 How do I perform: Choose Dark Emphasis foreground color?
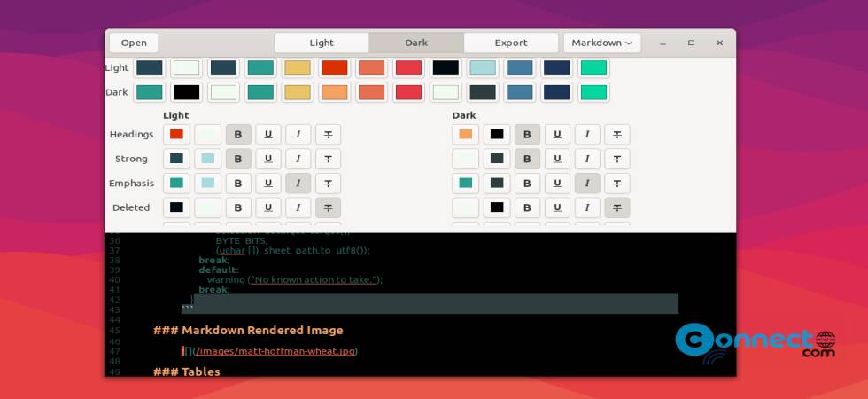[x=466, y=183]
